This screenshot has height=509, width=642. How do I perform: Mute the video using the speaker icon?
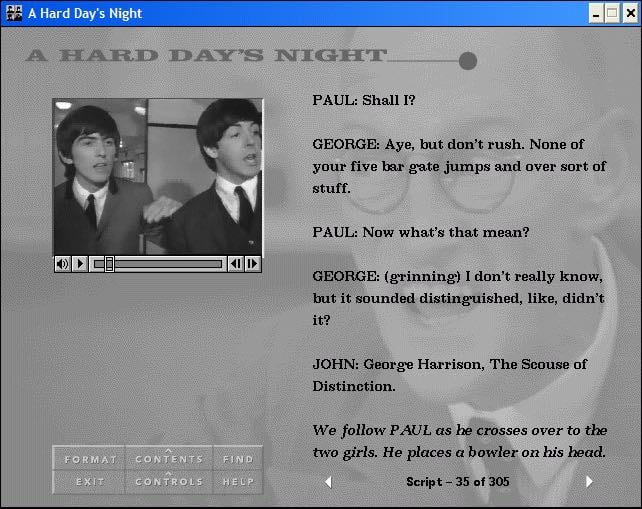pyautogui.click(x=63, y=264)
